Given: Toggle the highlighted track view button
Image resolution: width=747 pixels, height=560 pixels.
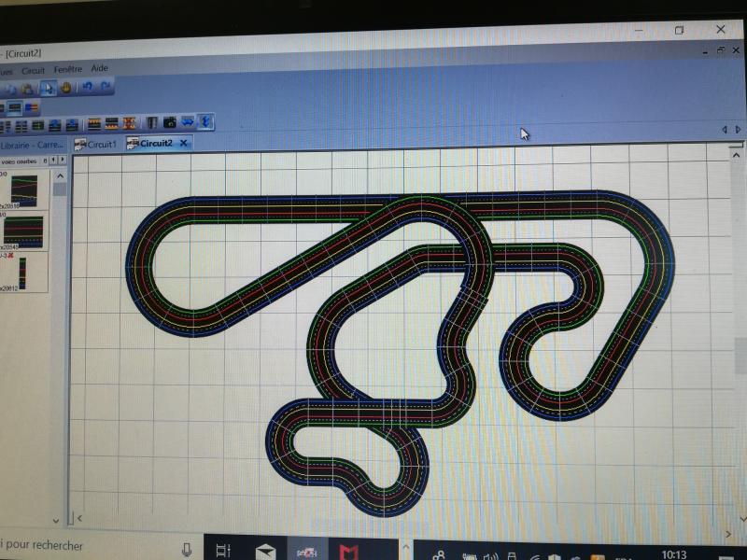Looking at the screenshot, I should (15, 107).
